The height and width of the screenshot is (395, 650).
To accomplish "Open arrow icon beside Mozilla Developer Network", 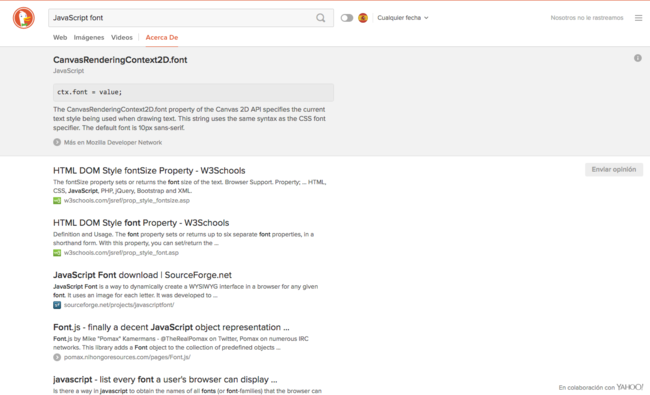I will pos(57,142).
